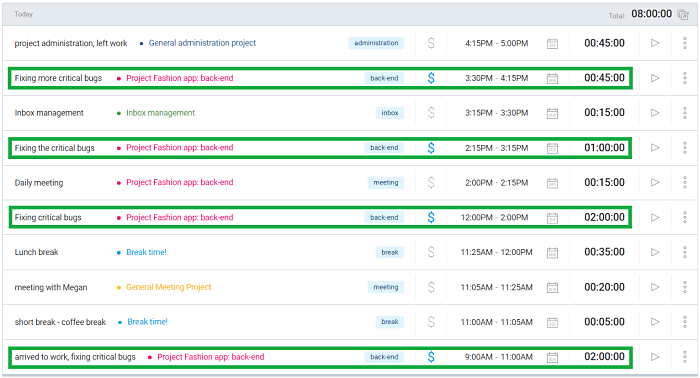Open meeting tag on meeting with Megan
This screenshot has height=378, width=700.
pyautogui.click(x=386, y=287)
